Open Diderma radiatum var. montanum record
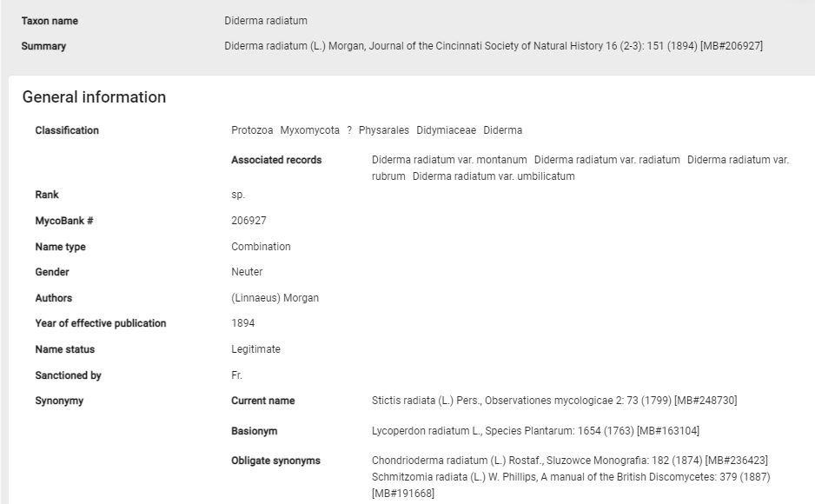The image size is (815, 504). (x=449, y=160)
